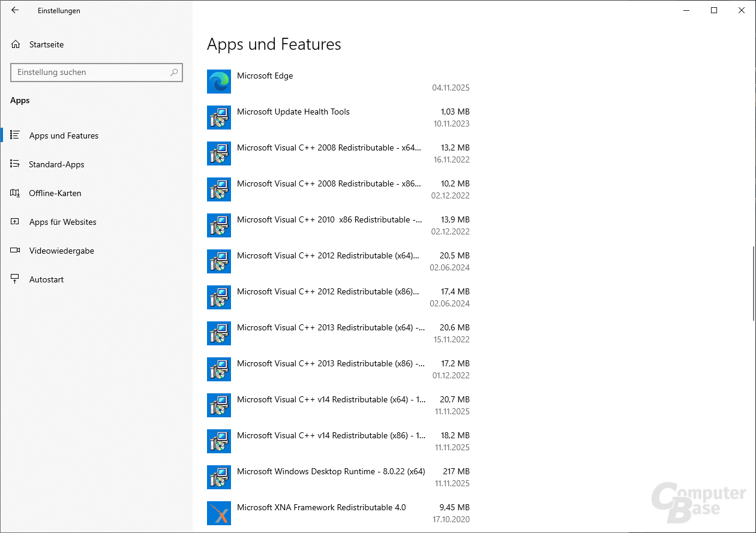This screenshot has height=533, width=756.
Task: Click the Microsoft Update Health Tools icon
Action: click(218, 118)
